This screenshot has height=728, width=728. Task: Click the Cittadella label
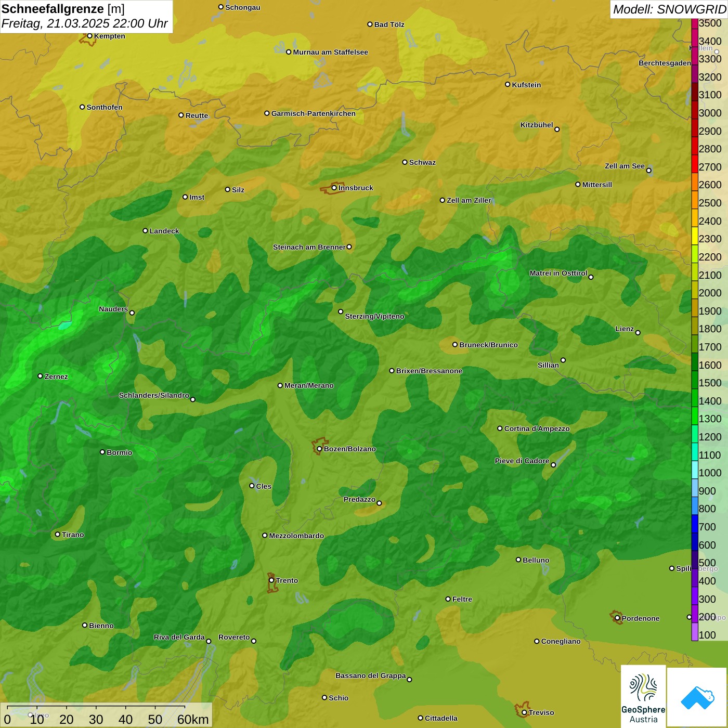click(441, 718)
